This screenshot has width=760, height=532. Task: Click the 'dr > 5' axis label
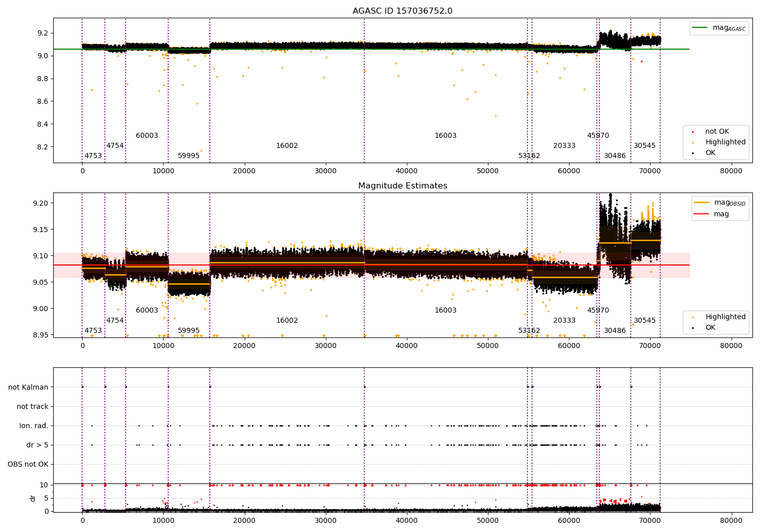click(x=37, y=445)
